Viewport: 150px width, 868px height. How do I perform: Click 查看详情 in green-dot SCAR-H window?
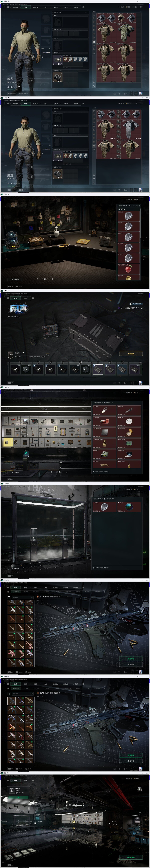(x=131, y=664)
